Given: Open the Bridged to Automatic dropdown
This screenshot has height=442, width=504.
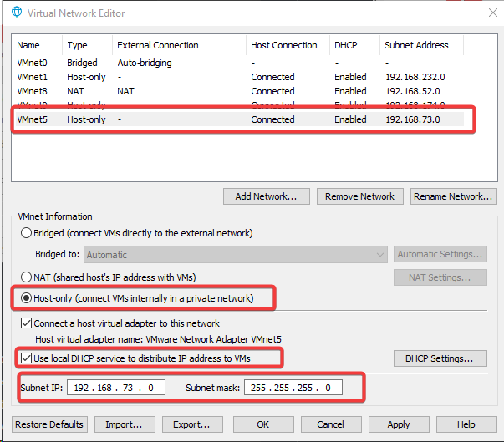Looking at the screenshot, I should coord(236,255).
